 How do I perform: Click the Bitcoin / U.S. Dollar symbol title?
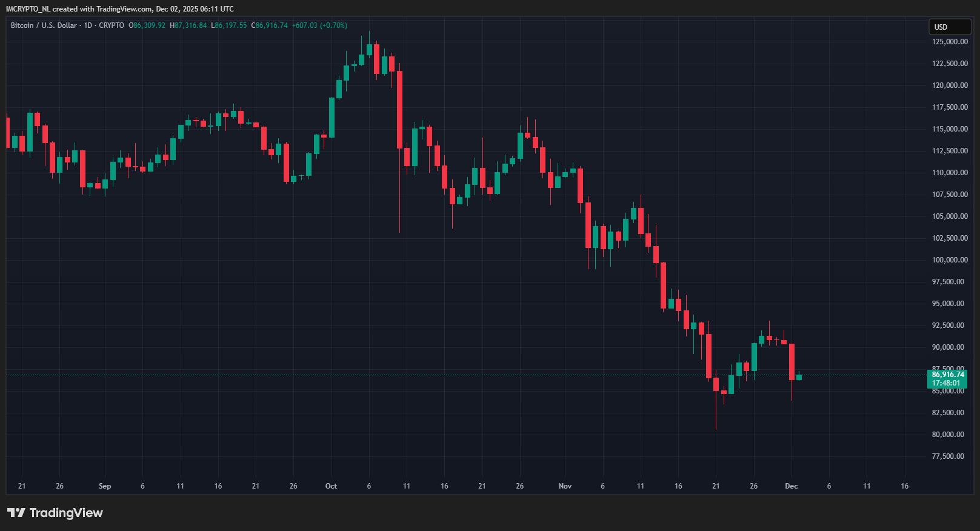pos(44,25)
